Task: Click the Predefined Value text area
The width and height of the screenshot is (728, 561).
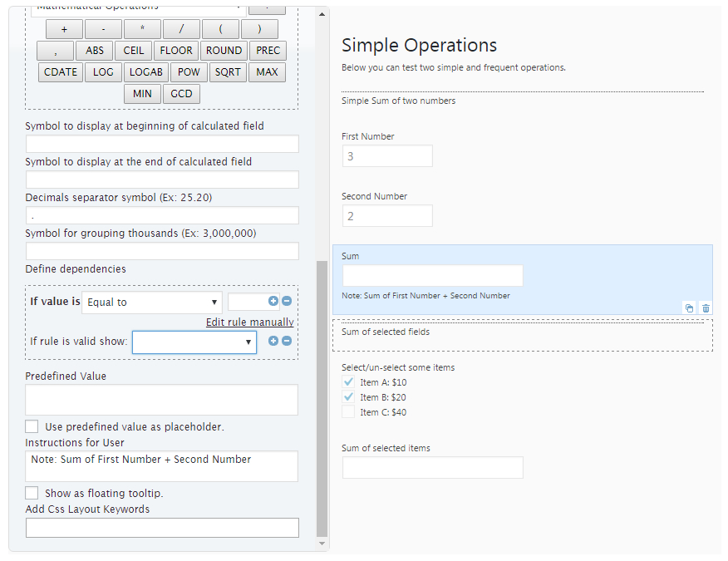Action: [161, 400]
